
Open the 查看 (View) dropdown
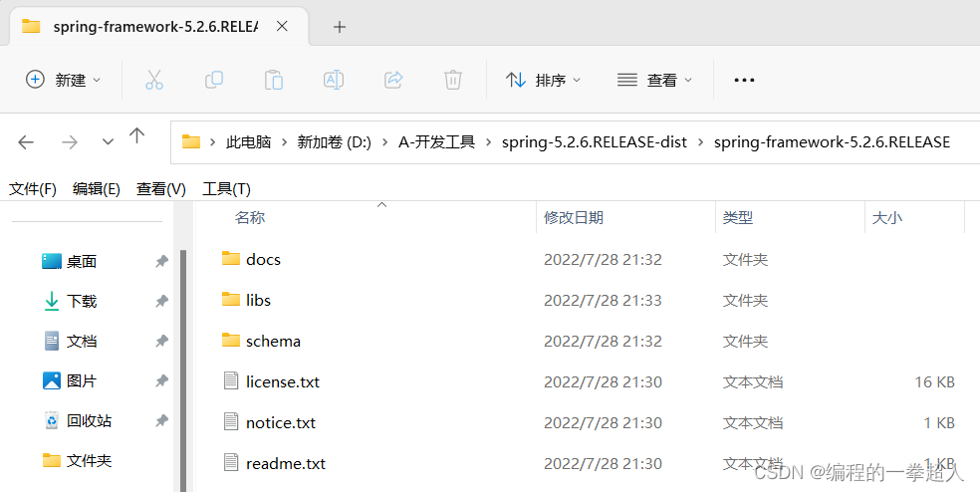[654, 80]
